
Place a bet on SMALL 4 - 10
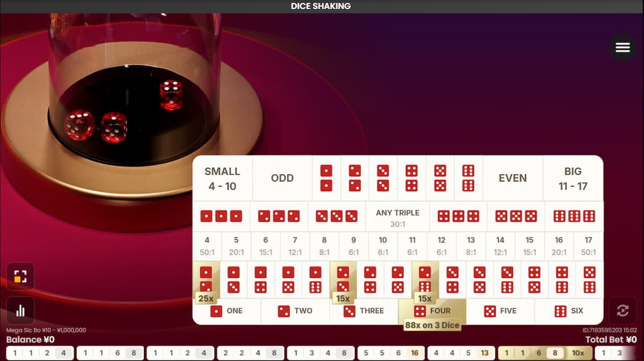pos(222,178)
